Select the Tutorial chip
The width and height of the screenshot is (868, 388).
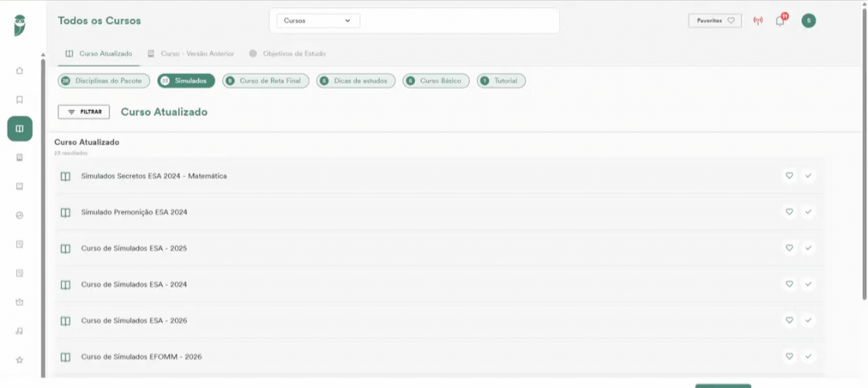tap(501, 81)
